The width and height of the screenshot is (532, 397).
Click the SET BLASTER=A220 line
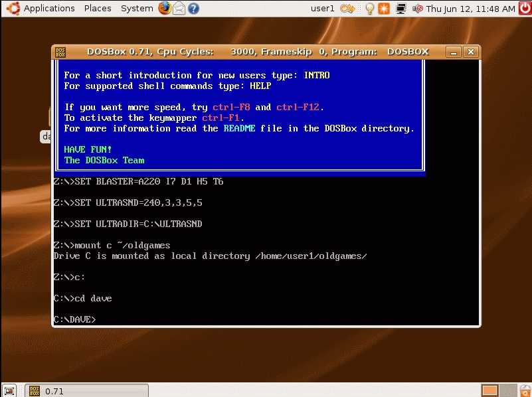138,181
